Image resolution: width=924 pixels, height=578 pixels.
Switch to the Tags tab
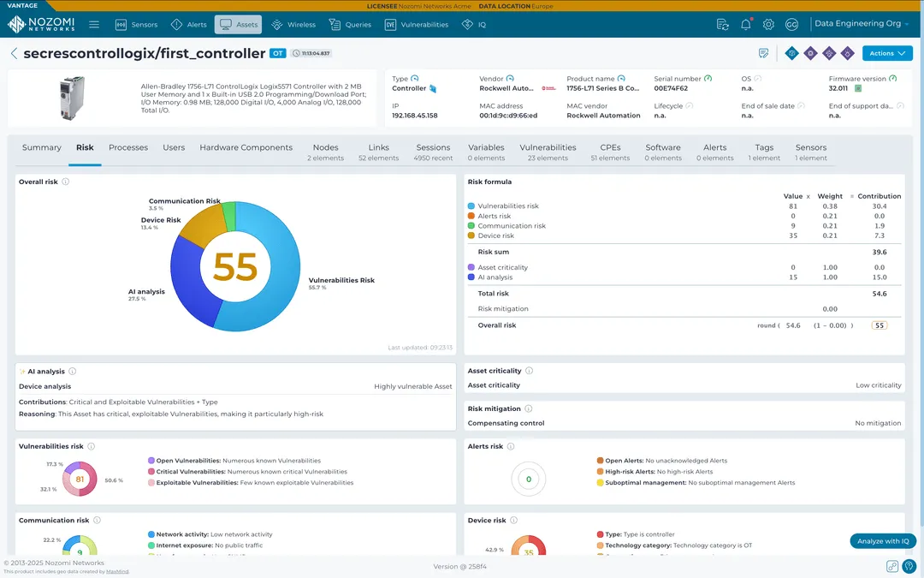[764, 152]
